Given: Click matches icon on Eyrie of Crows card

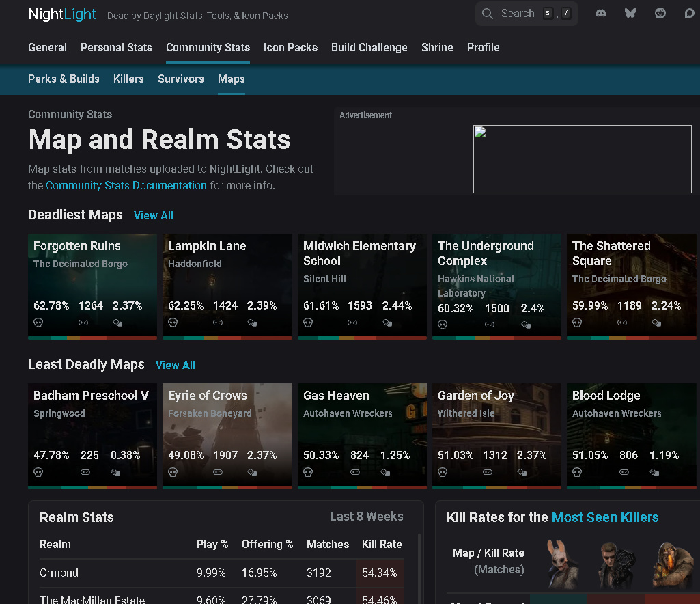Looking at the screenshot, I should click(218, 472).
